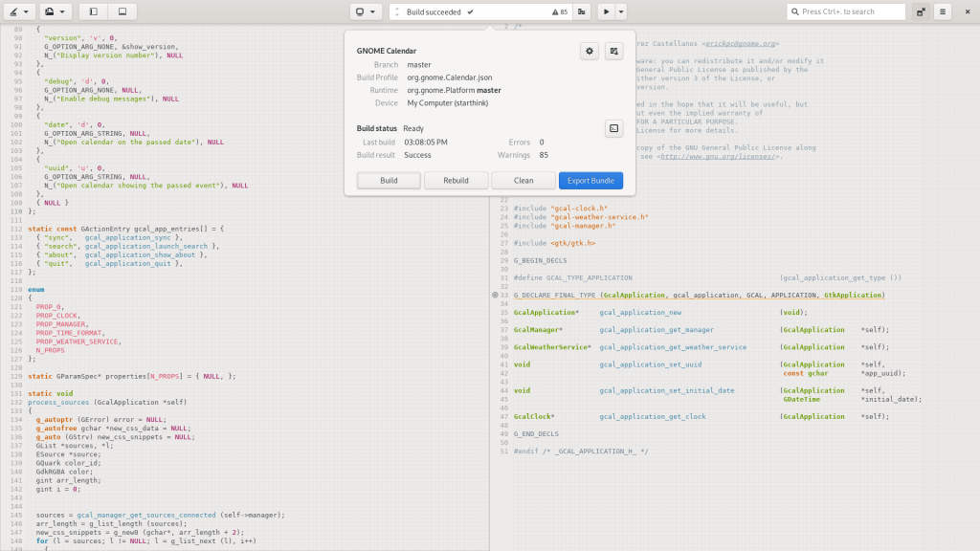Click the 85 warnings indicator
Viewport: 980px width, 551px height.
point(560,11)
